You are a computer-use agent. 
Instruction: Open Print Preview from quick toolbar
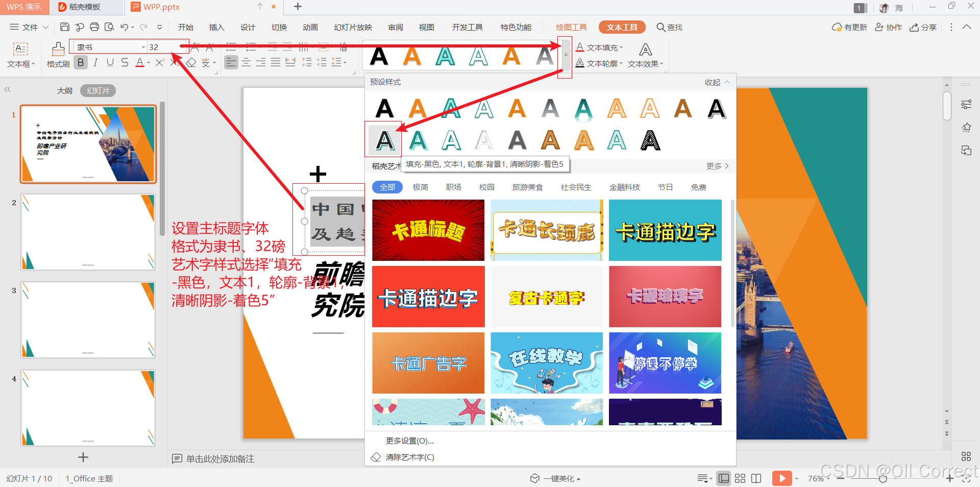(x=109, y=27)
